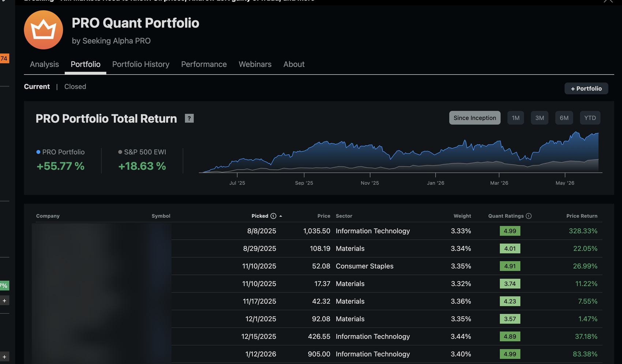Image resolution: width=622 pixels, height=364 pixels.
Task: Sort by the Weight column header
Action: coord(462,216)
